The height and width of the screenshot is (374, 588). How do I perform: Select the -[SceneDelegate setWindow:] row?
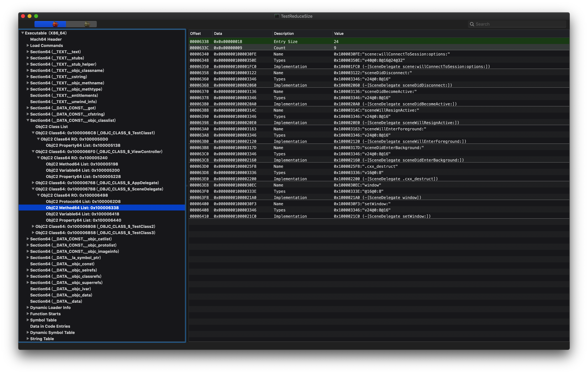click(x=379, y=216)
